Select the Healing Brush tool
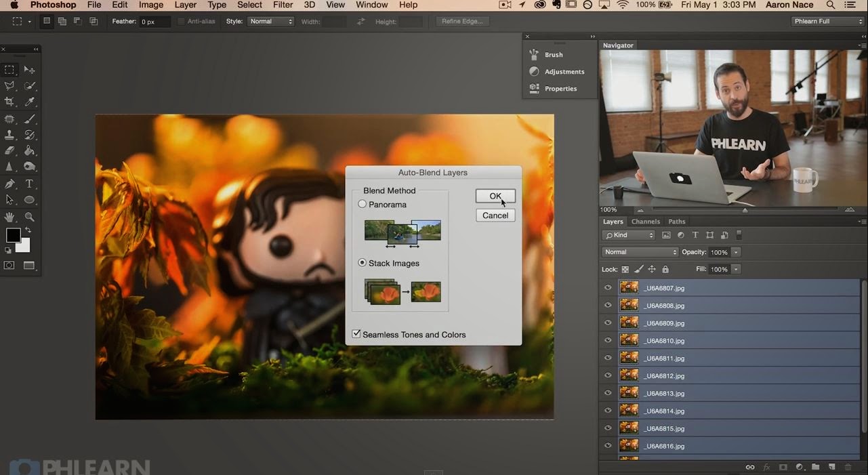Screen dimensions: 868x475 (x=9, y=118)
